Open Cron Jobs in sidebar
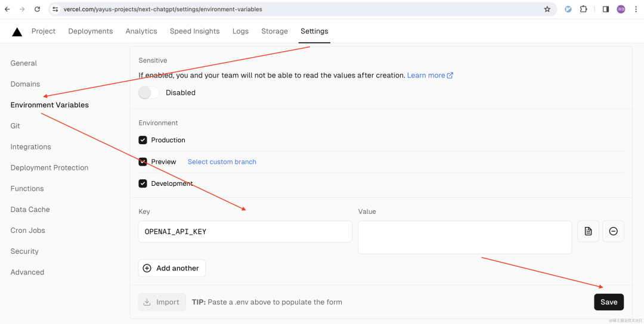This screenshot has width=644, height=324. [28, 230]
